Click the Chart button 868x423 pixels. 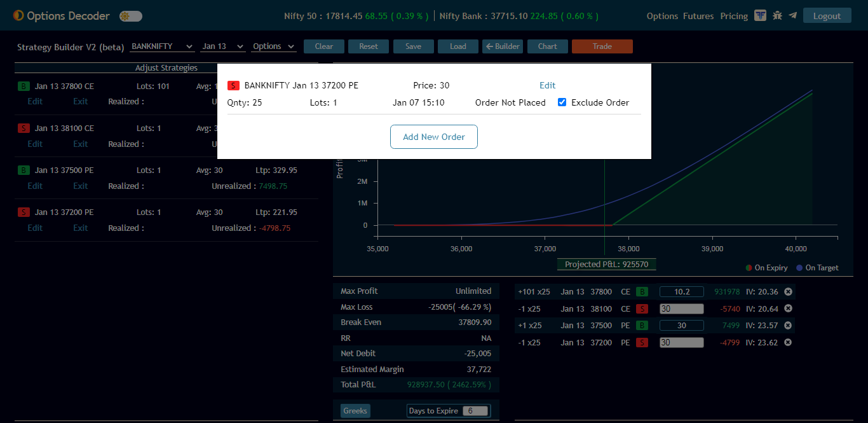[x=548, y=46]
